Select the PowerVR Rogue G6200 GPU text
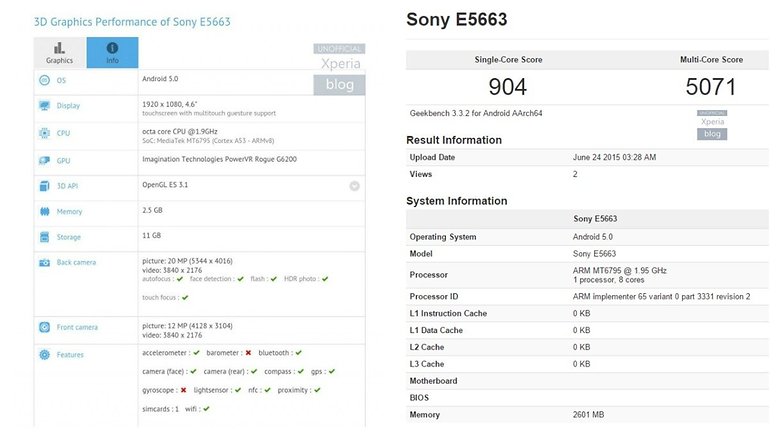782x440 pixels. coord(219,159)
